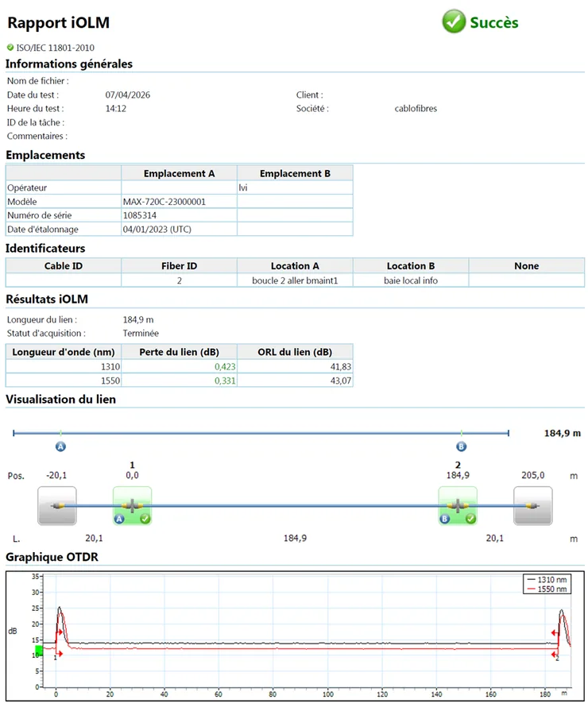Click the company name cablofibres
The image size is (588, 715).
[x=416, y=109]
